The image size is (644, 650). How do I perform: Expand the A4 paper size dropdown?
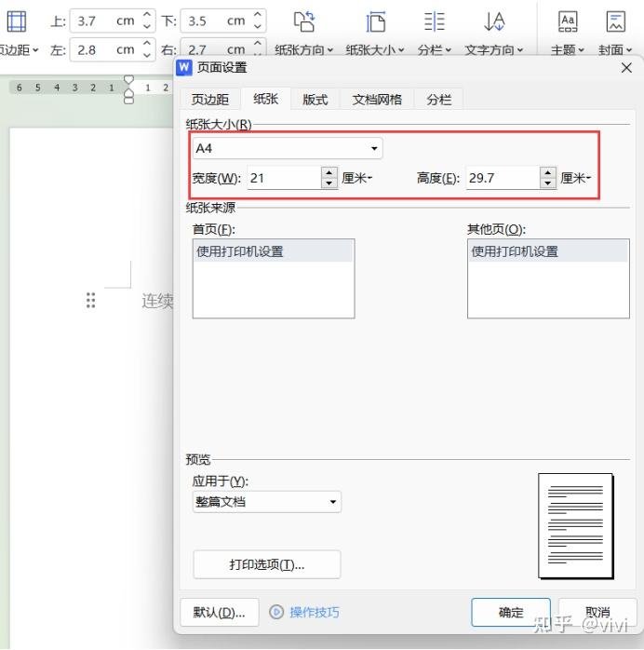pos(374,149)
